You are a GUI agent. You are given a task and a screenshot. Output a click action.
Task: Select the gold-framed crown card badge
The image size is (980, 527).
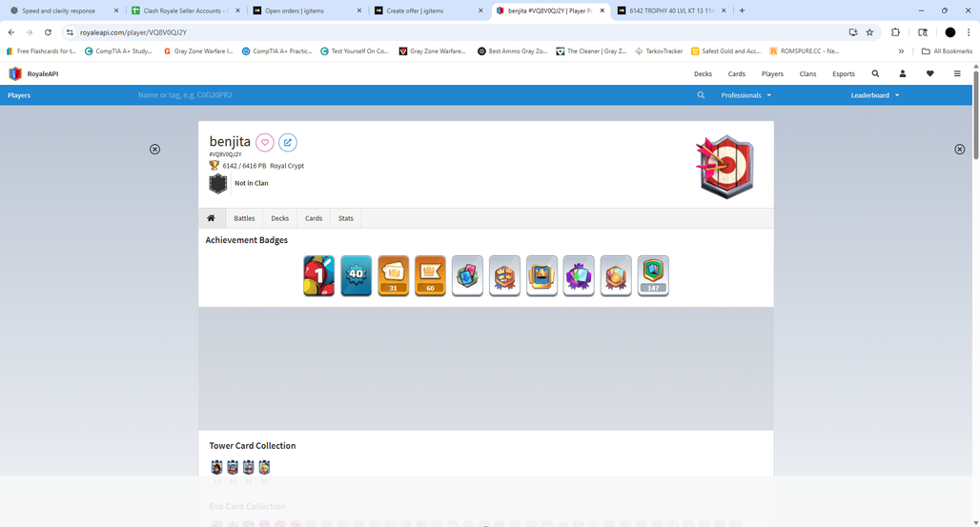pyautogui.click(x=541, y=275)
